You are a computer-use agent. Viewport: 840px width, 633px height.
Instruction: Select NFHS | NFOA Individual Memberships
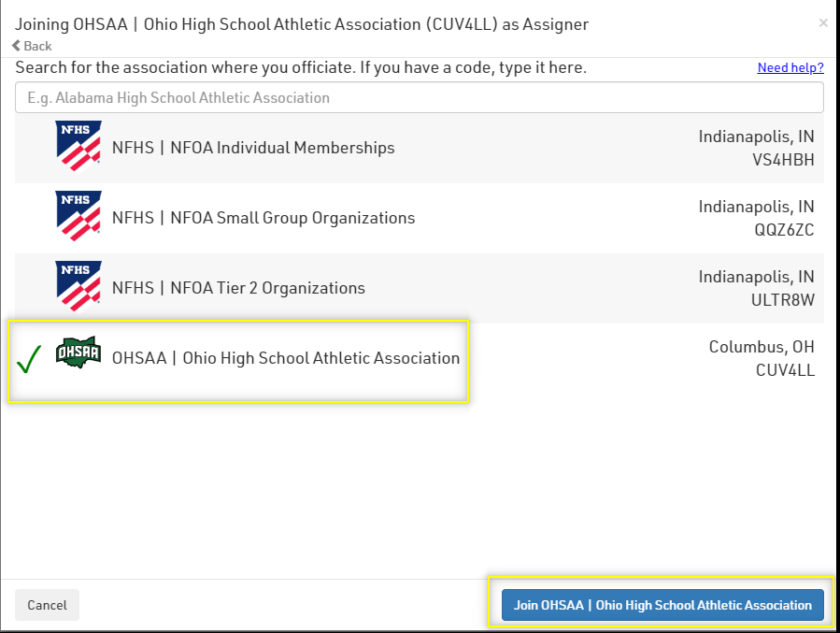click(x=253, y=148)
